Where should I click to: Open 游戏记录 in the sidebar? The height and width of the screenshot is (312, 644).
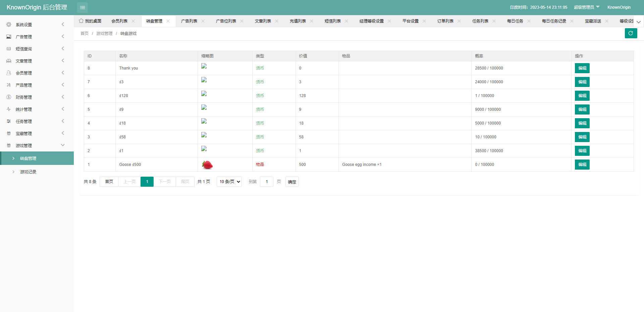[28, 172]
